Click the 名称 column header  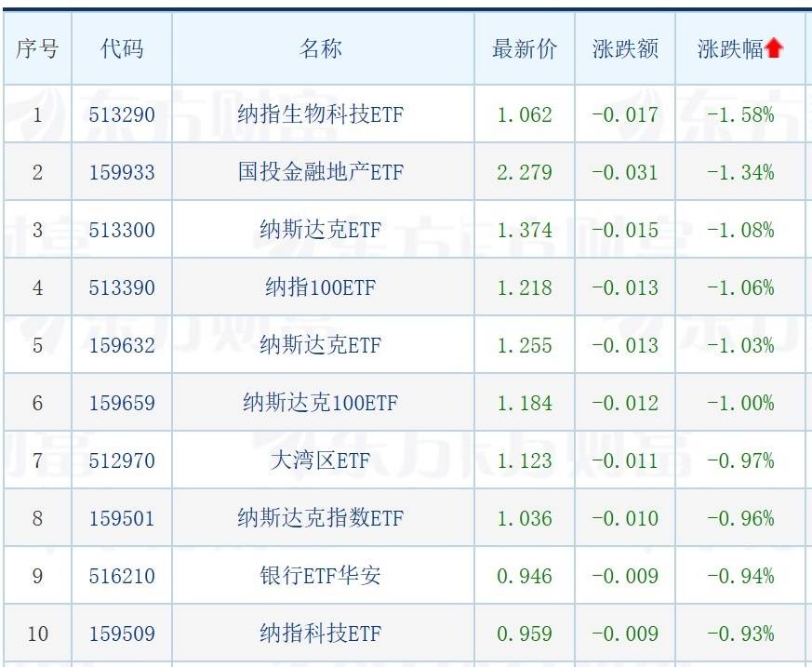tap(321, 49)
